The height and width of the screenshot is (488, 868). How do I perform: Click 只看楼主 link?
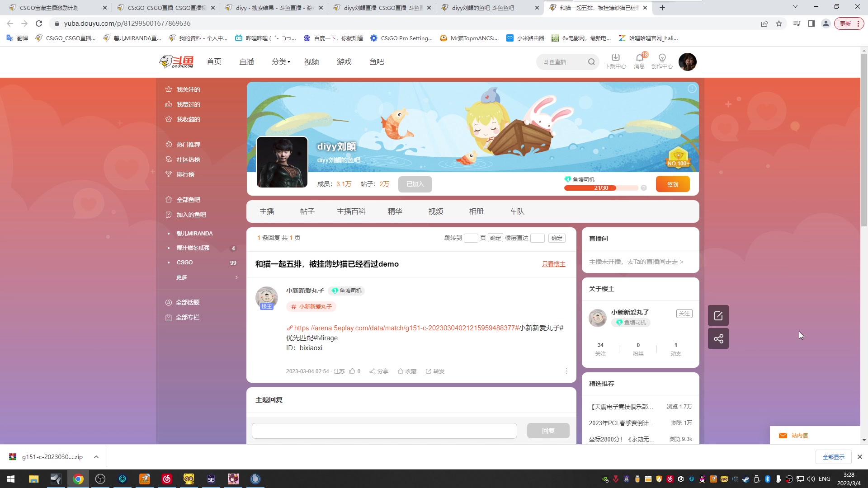point(554,264)
